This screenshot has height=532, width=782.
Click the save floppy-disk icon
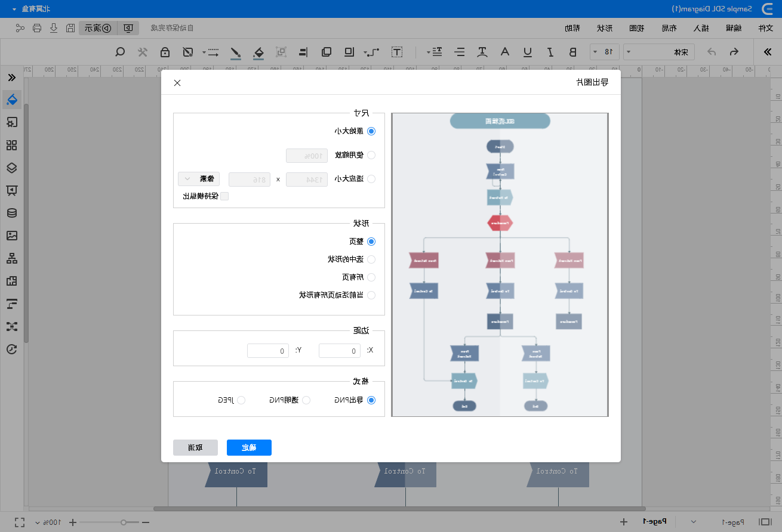pos(70,27)
